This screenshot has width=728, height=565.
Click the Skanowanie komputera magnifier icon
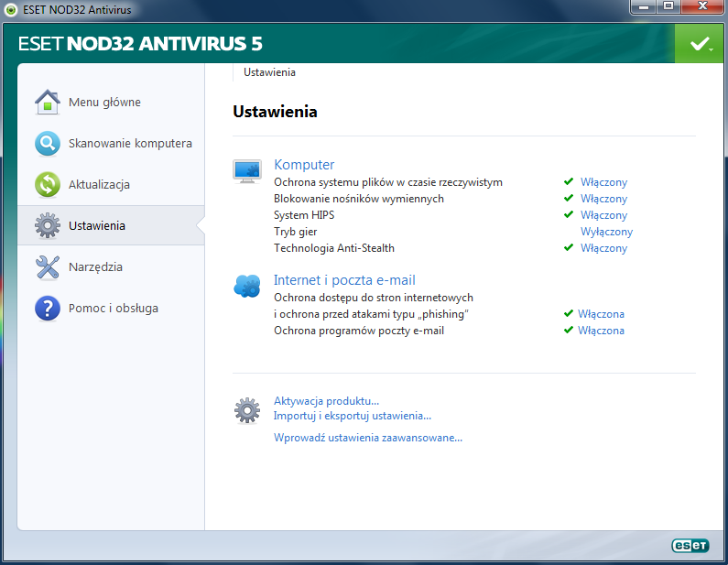(x=48, y=144)
